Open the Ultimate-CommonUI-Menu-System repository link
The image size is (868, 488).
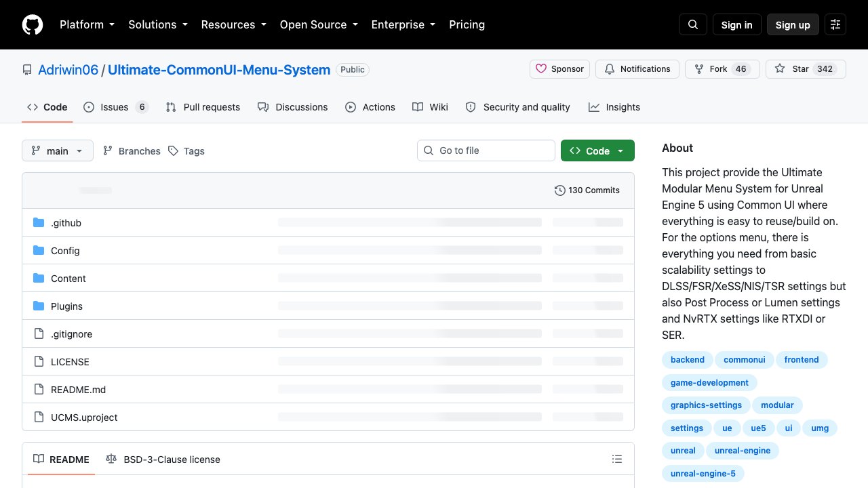click(219, 70)
